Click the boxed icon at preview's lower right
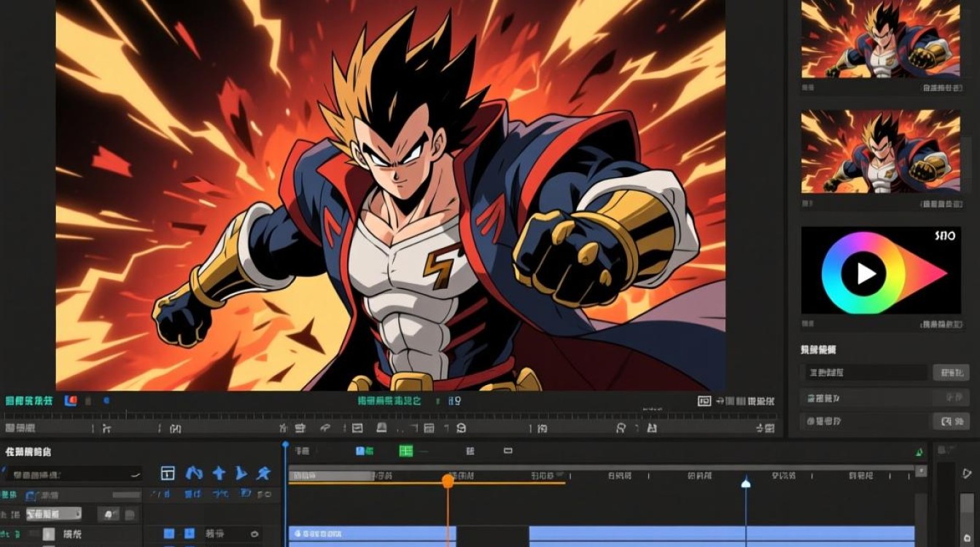This screenshot has height=547, width=980. click(704, 400)
